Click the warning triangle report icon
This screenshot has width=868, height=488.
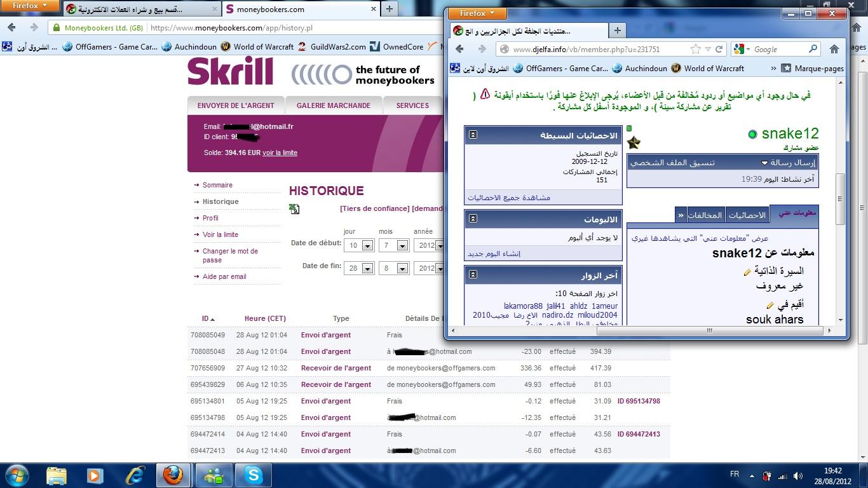pyautogui.click(x=485, y=94)
